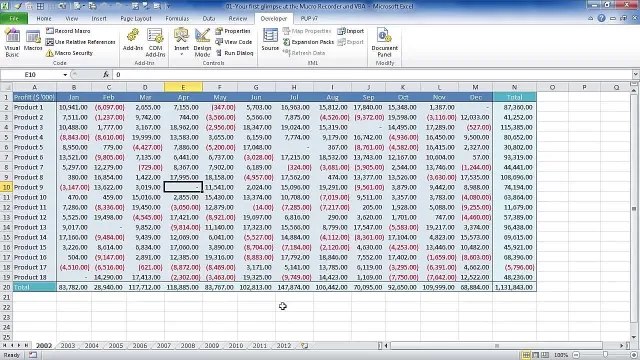Image resolution: width=640 pixels, height=360 pixels.
Task: Insert a new worksheet tab
Action: point(304,346)
